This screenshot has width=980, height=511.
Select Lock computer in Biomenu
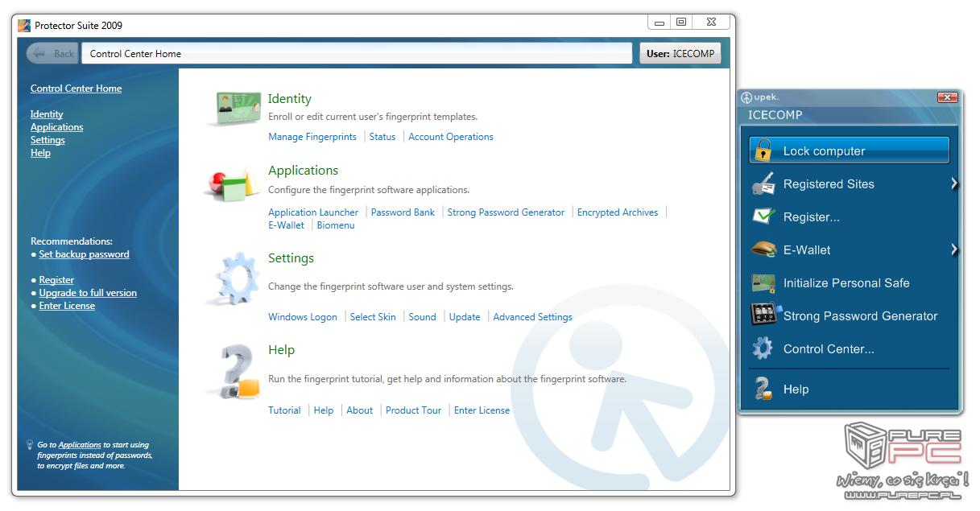(850, 150)
